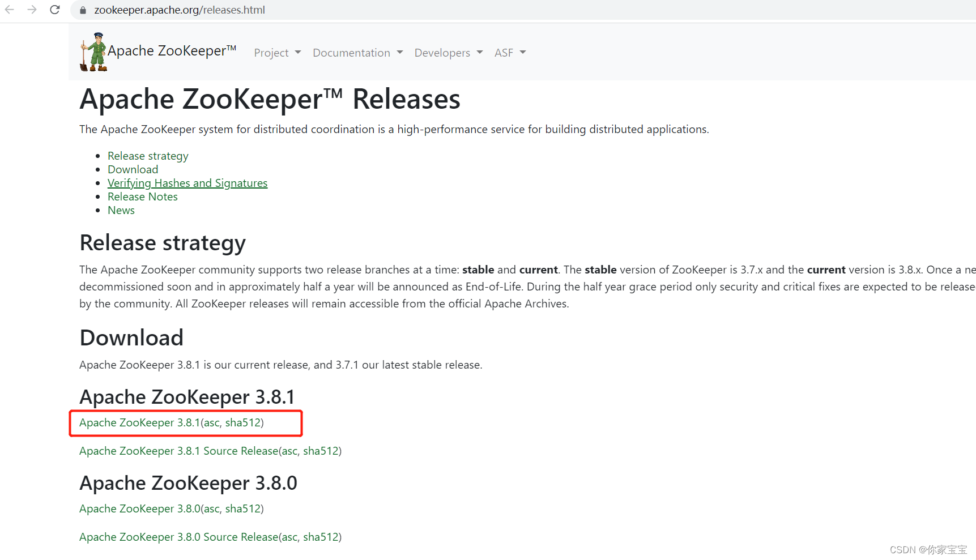
Task: Expand the Project dropdown menu
Action: click(x=277, y=53)
